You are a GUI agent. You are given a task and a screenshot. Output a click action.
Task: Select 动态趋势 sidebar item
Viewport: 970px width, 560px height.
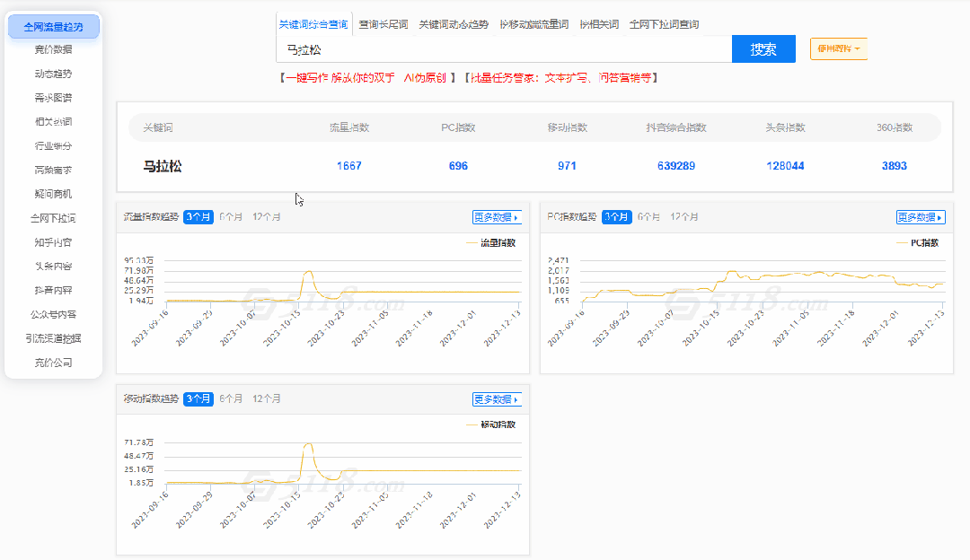click(x=53, y=74)
